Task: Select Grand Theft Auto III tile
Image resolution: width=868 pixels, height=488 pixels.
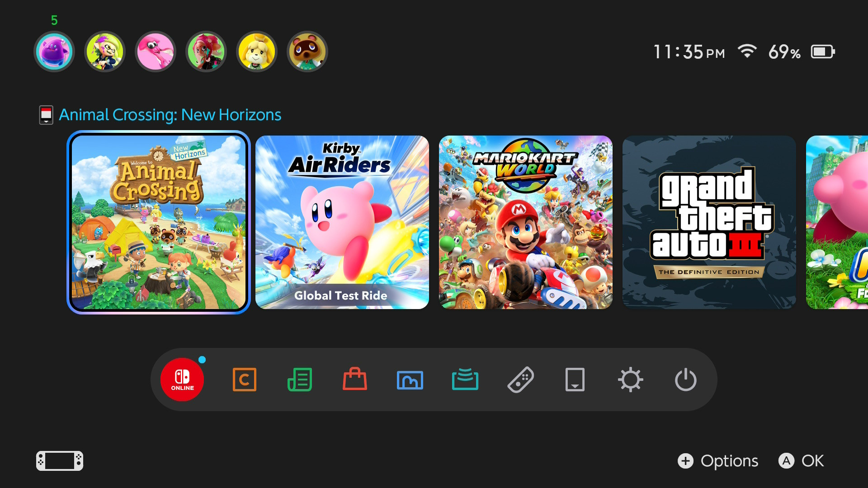Action: [709, 222]
